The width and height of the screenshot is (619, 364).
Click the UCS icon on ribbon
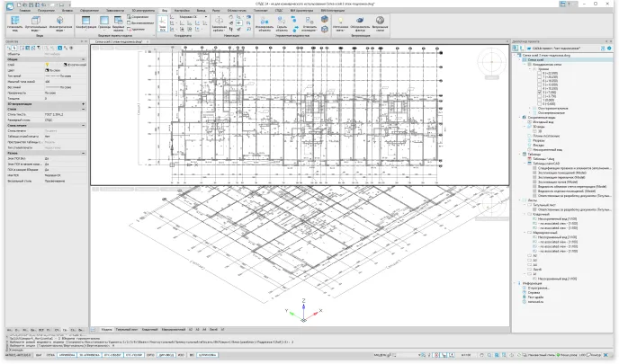tap(163, 21)
